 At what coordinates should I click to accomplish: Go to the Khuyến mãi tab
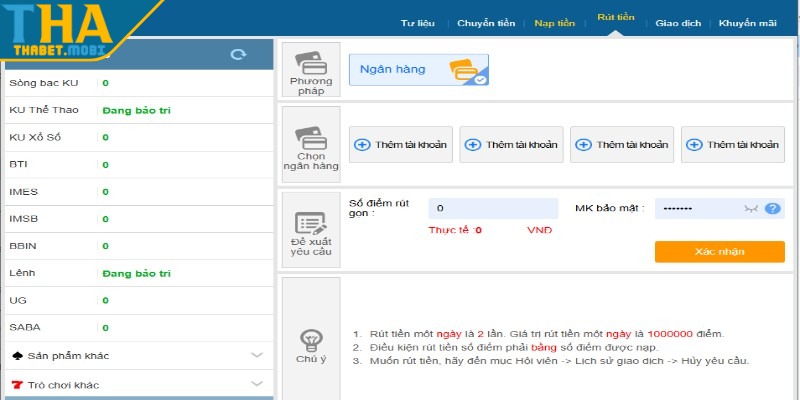tap(747, 22)
